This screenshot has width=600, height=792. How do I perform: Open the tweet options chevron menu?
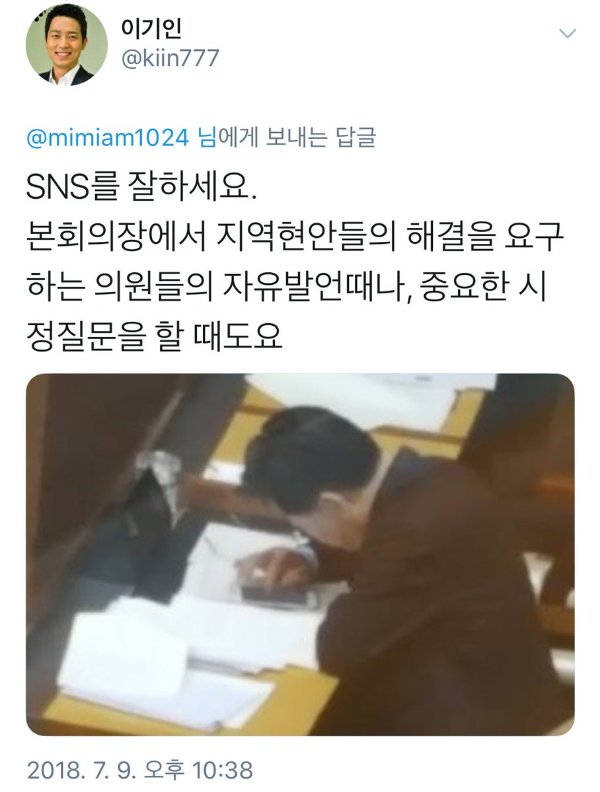pos(568,34)
